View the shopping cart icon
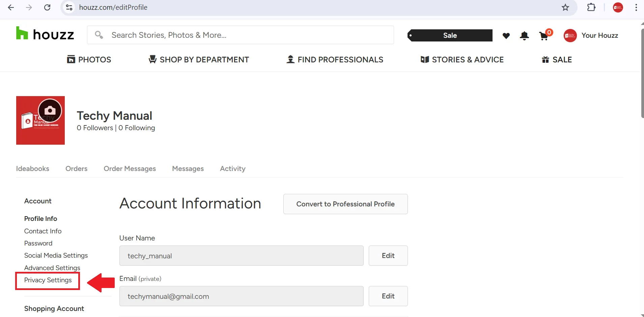The width and height of the screenshot is (644, 317). coord(543,36)
